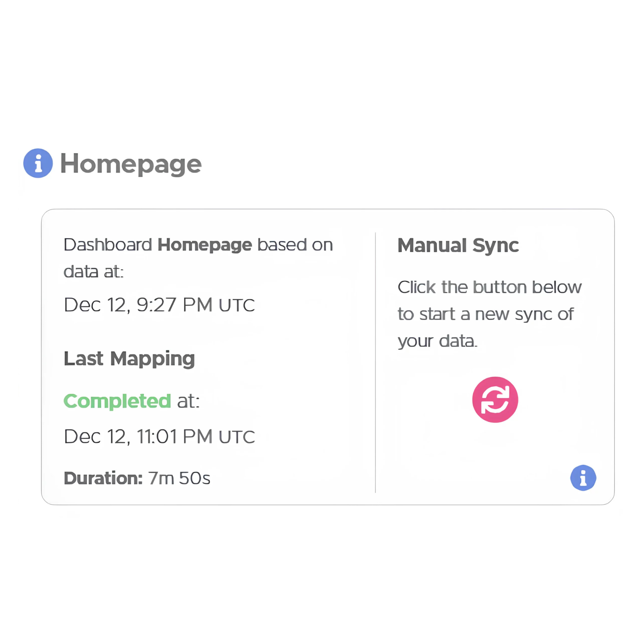Image resolution: width=644 pixels, height=644 pixels.
Task: Click the 'Dashboard' word in the description
Action: point(108,245)
